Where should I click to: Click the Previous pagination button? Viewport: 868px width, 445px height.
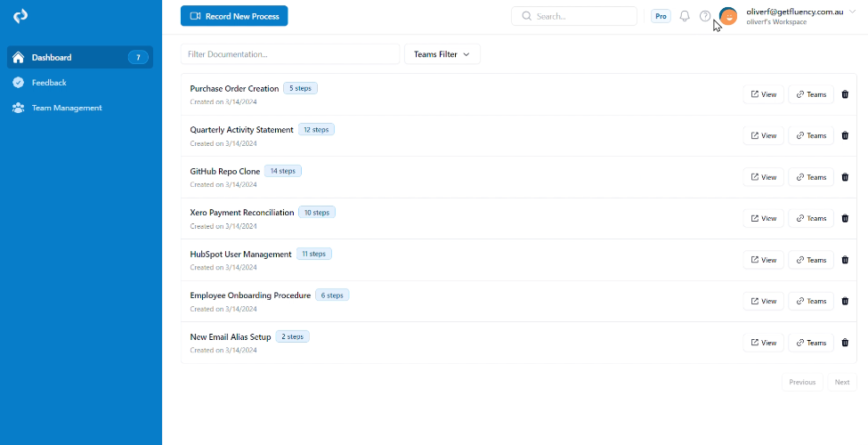click(x=802, y=382)
